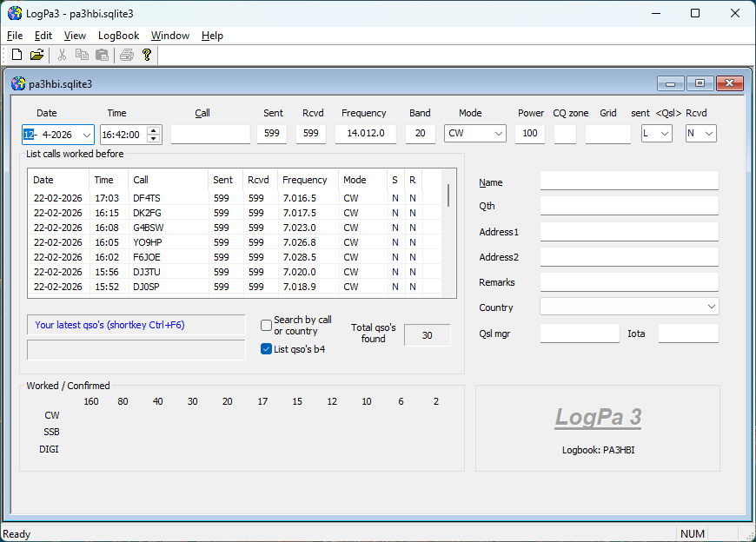Screen dimensions: 756x542
Task: Open the Qsl sent dropdown showing L
Action: click(665, 134)
